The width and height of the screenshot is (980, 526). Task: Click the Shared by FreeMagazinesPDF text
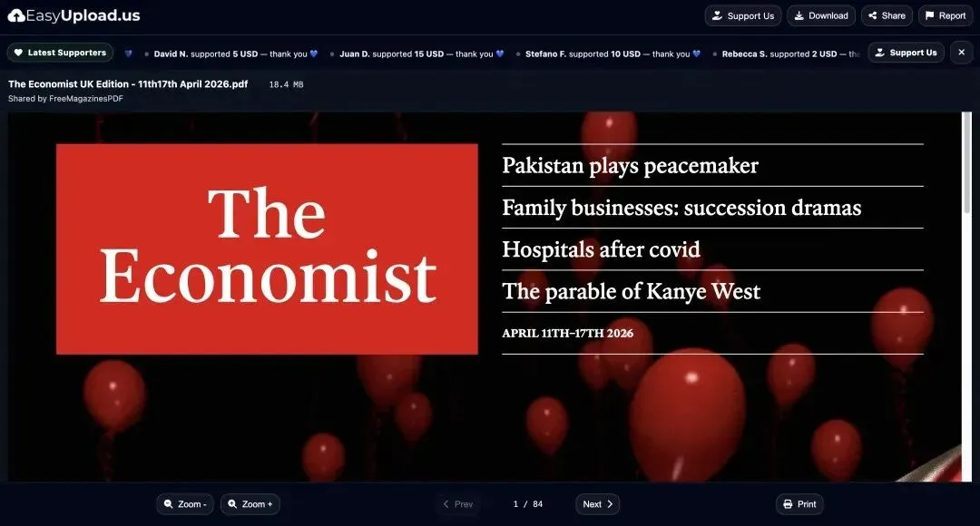tap(65, 99)
